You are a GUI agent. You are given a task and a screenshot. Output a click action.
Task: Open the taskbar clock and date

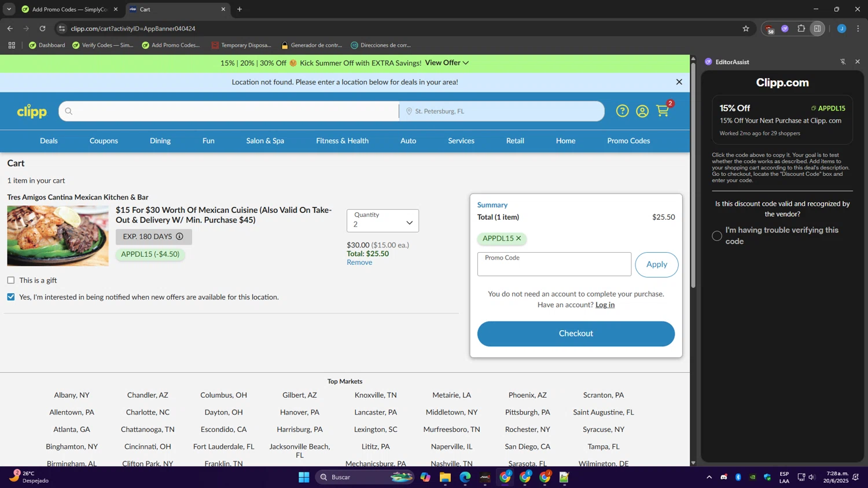(836, 477)
